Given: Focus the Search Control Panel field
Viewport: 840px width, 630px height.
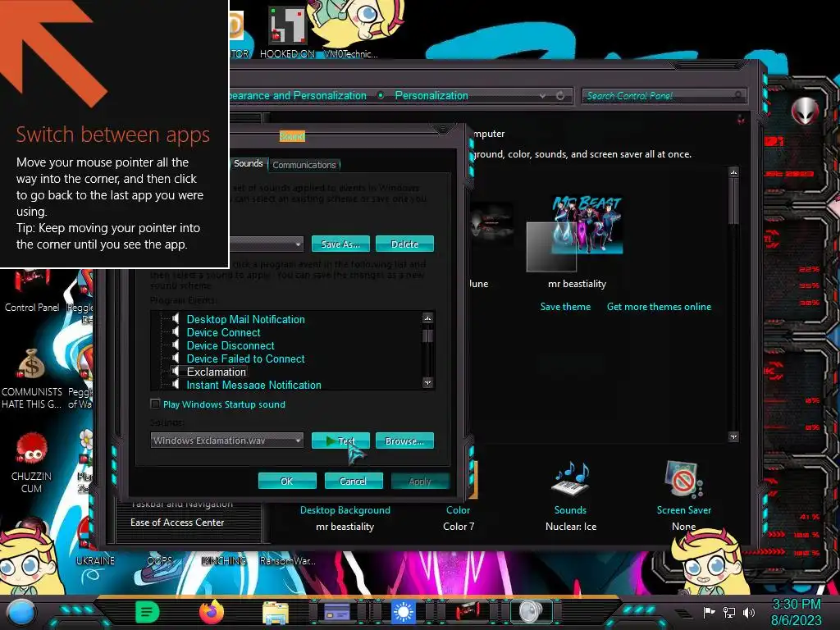Looking at the screenshot, I should [x=663, y=96].
